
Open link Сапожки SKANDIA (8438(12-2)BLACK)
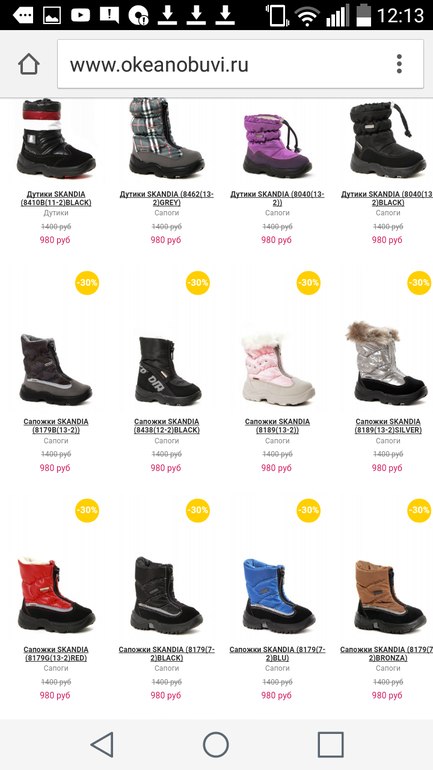166,426
